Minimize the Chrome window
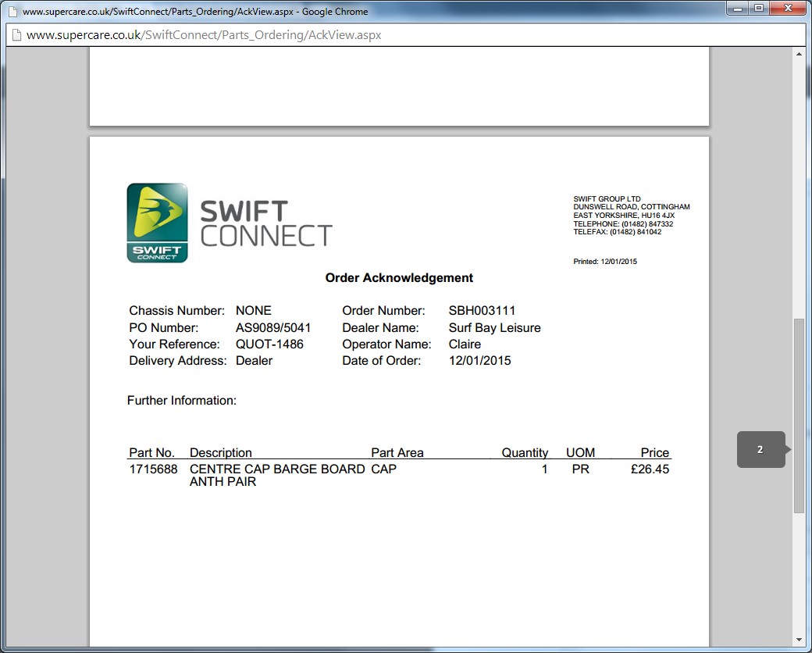Image resolution: width=812 pixels, height=653 pixels. pyautogui.click(x=738, y=9)
